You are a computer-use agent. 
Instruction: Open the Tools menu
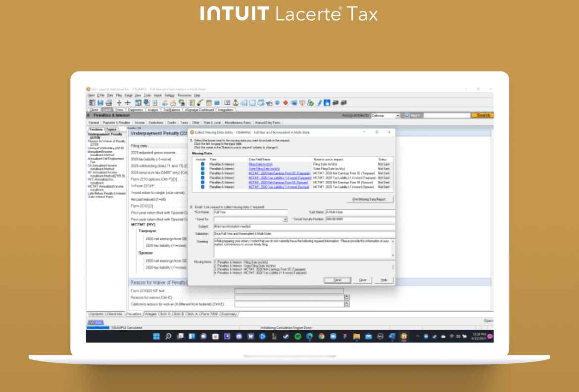pyautogui.click(x=147, y=95)
